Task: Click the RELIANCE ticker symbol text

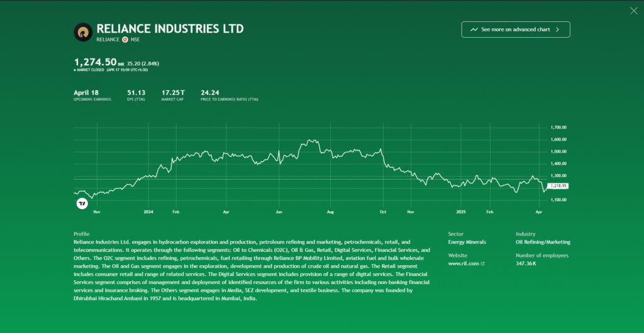Action: point(108,40)
